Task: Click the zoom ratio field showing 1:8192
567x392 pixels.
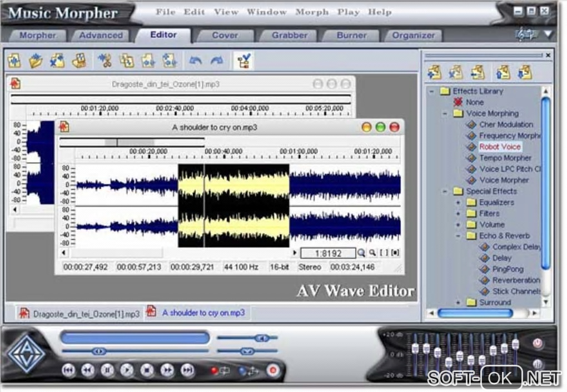Action: (x=328, y=253)
